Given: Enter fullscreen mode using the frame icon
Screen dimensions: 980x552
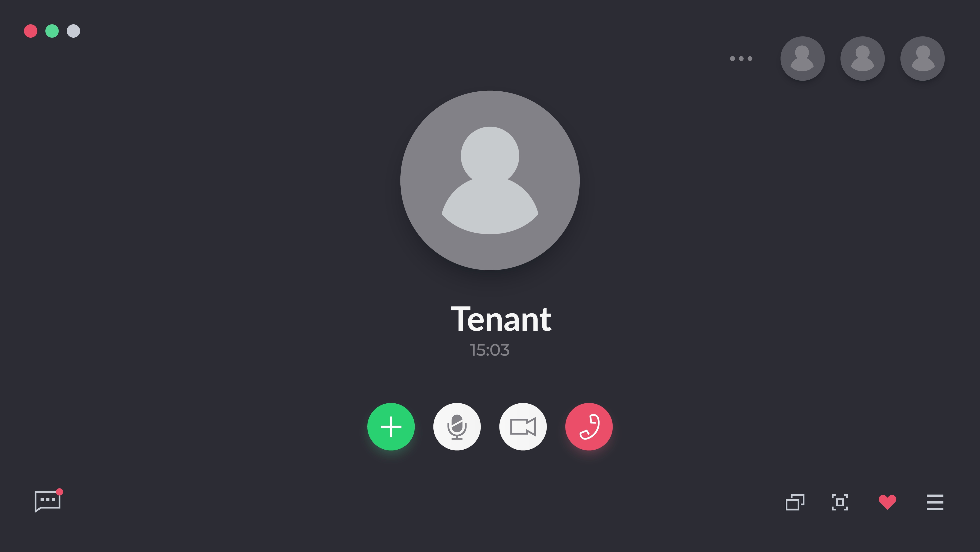Looking at the screenshot, I should (x=840, y=502).
